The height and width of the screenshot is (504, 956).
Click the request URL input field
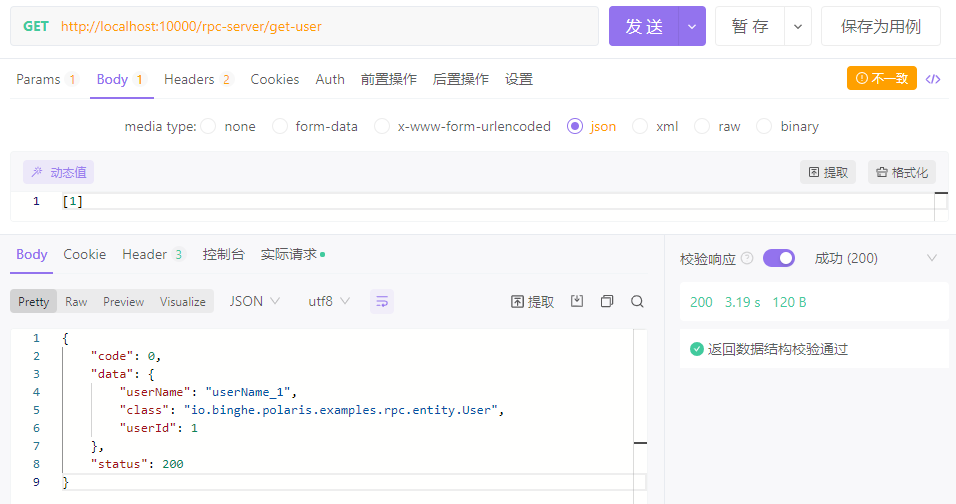pyautogui.click(x=320, y=27)
